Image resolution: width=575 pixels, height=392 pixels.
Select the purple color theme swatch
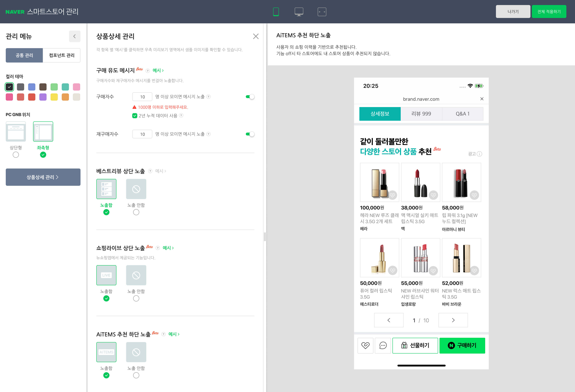43,97
